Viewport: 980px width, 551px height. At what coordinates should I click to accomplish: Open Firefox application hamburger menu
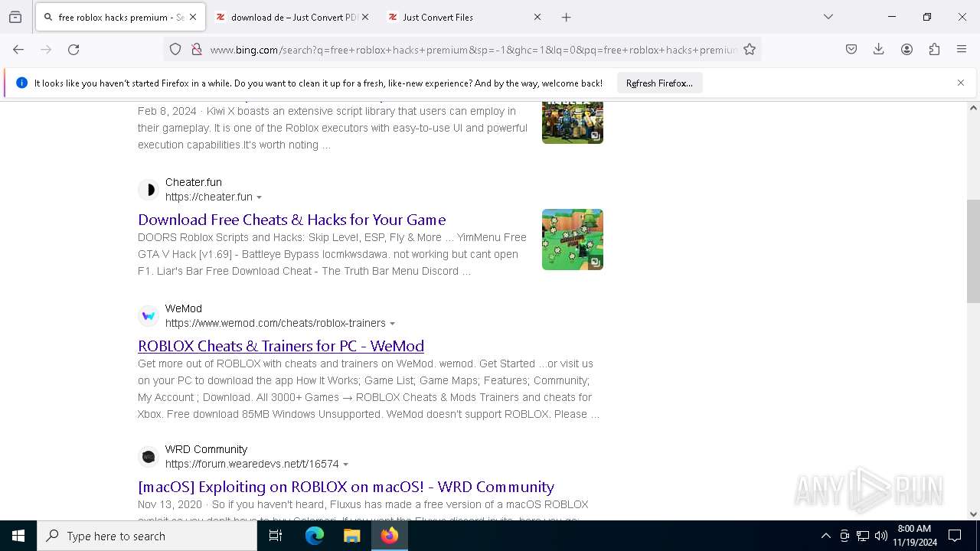pos(962,50)
